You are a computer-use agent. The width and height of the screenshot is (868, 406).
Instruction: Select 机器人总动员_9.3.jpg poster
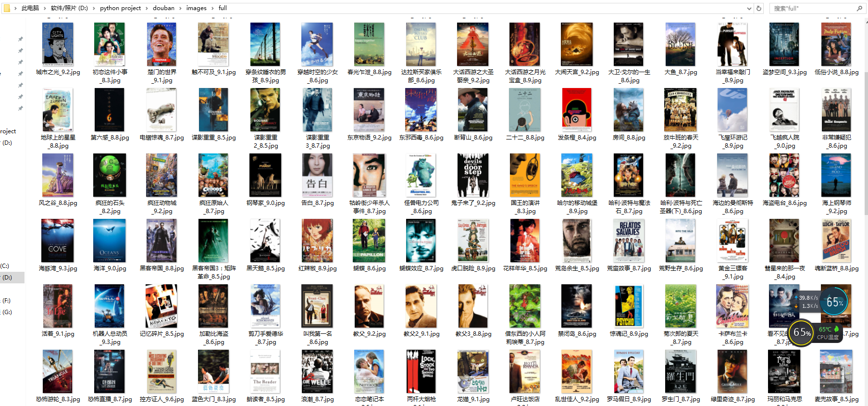pyautogui.click(x=110, y=306)
